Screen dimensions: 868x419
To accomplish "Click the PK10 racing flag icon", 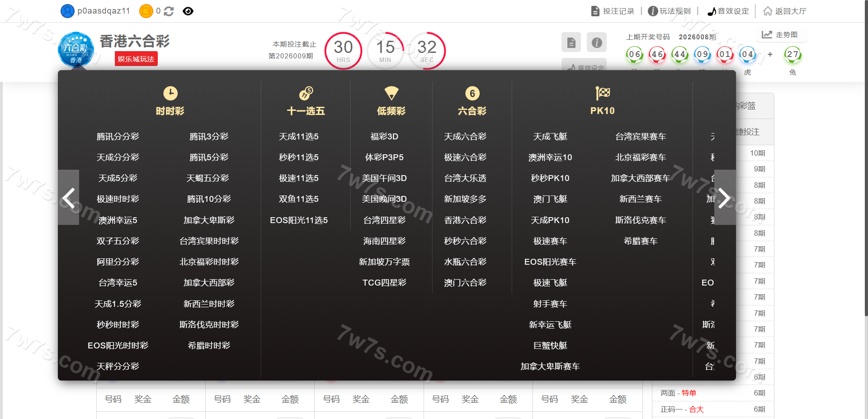I will tap(603, 93).
